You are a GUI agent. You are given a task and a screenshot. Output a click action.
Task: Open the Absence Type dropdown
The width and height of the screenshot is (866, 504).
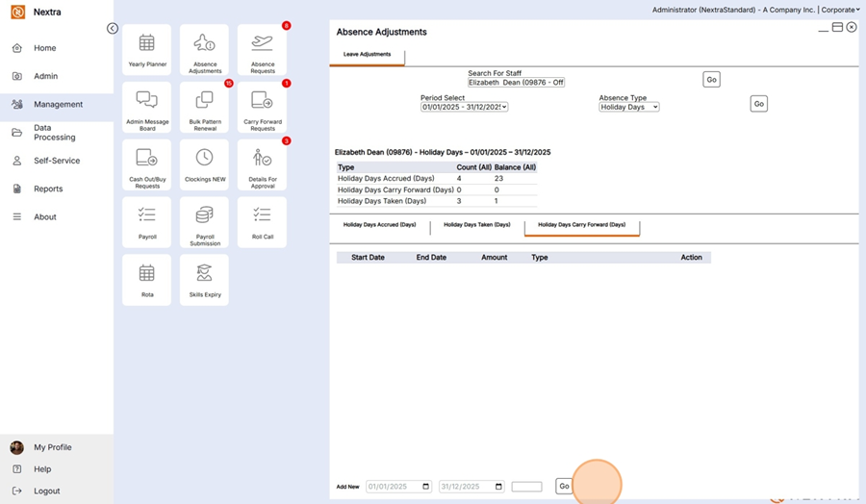click(628, 107)
